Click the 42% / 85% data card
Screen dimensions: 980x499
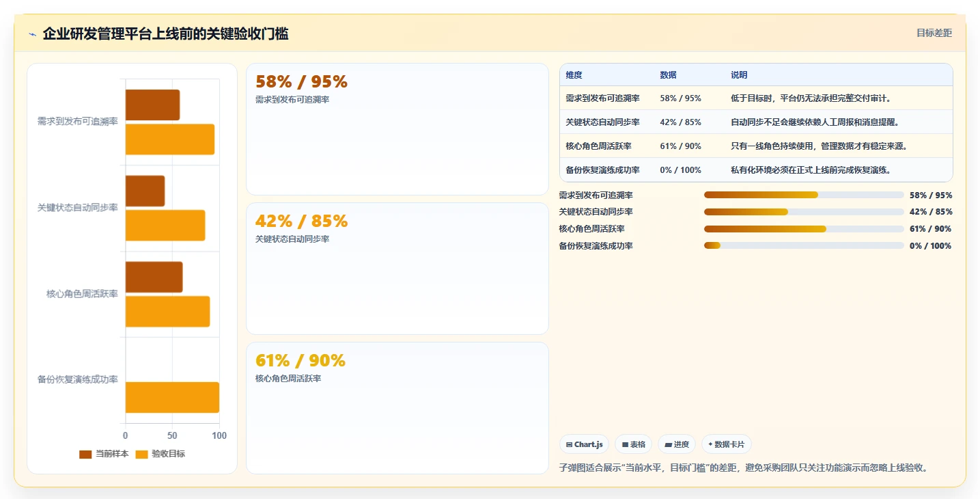click(x=397, y=269)
